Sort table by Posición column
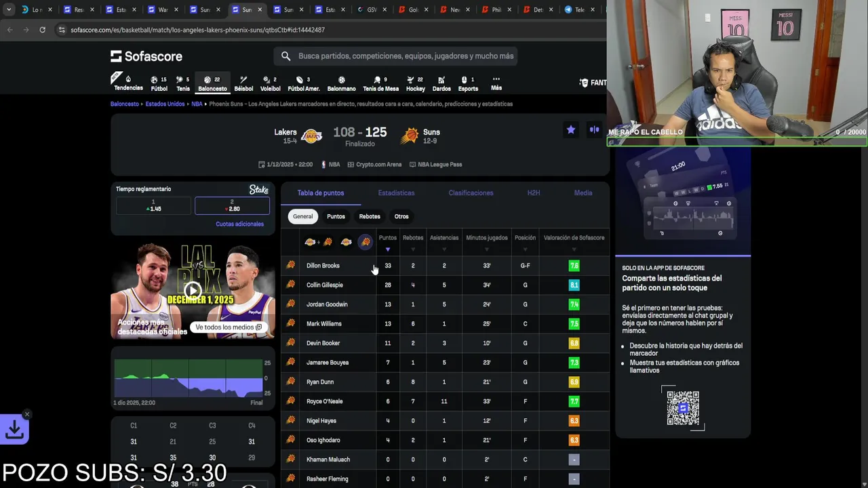This screenshot has width=868, height=488. coord(525,242)
